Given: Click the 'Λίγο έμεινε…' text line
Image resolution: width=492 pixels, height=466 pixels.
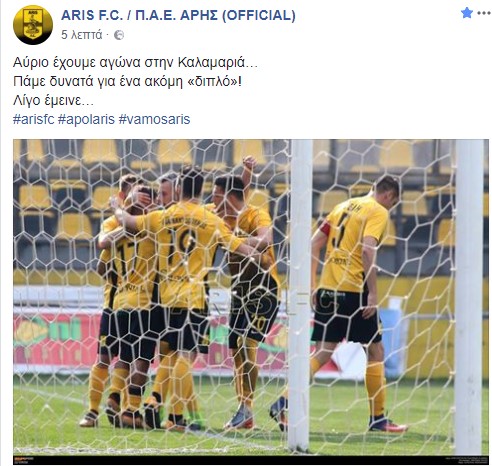Looking at the screenshot, I should pos(53,100).
